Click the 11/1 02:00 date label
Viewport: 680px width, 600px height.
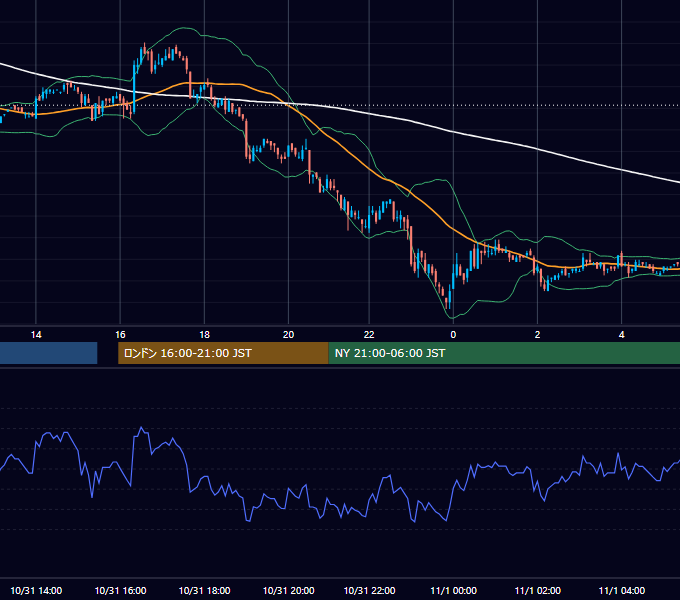pyautogui.click(x=537, y=590)
